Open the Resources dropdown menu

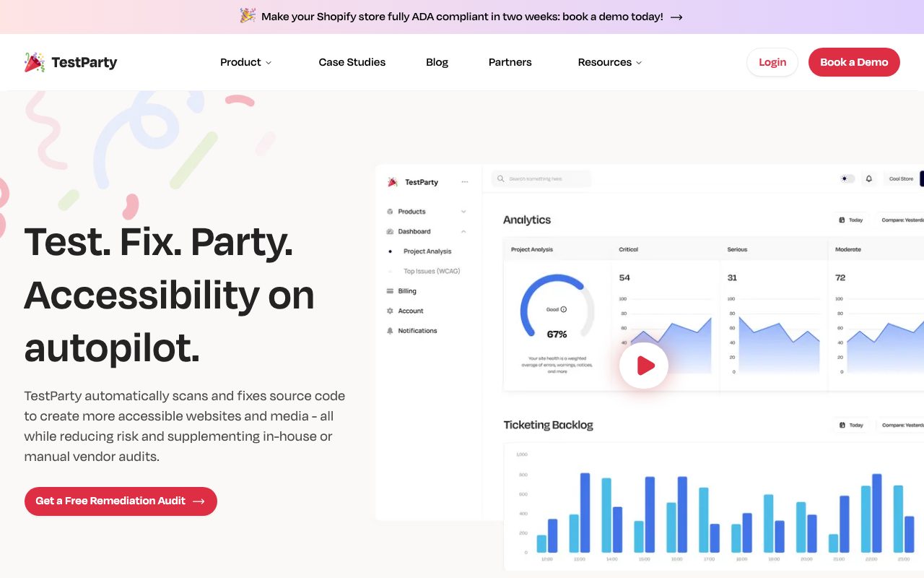tap(610, 62)
